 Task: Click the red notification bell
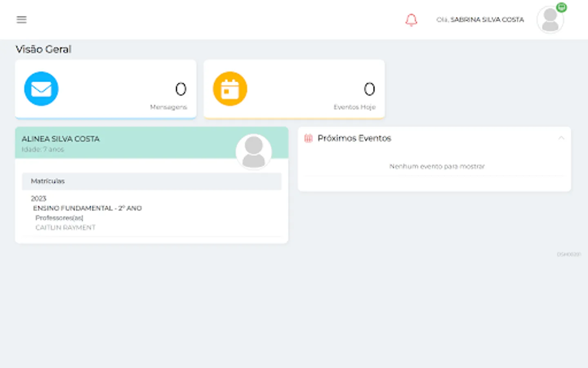[x=411, y=20]
